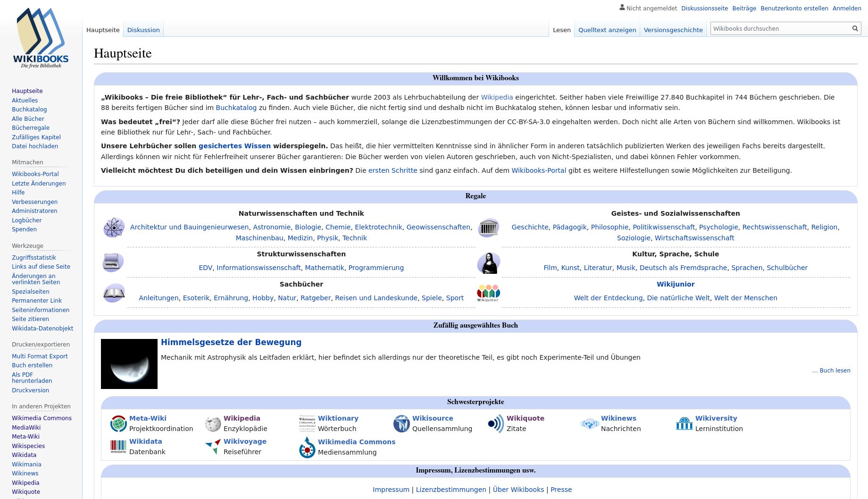Click the Wikidata barcode icon
The image size is (868, 499).
click(118, 447)
